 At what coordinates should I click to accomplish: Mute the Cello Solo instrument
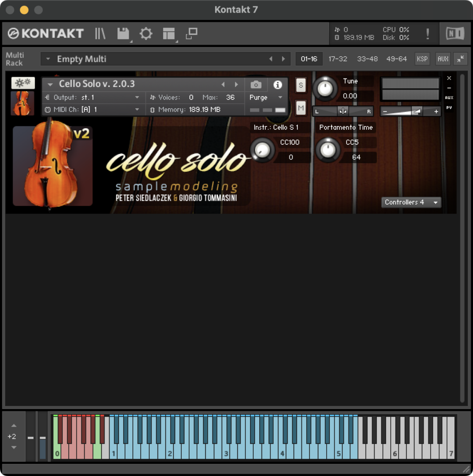click(x=301, y=108)
